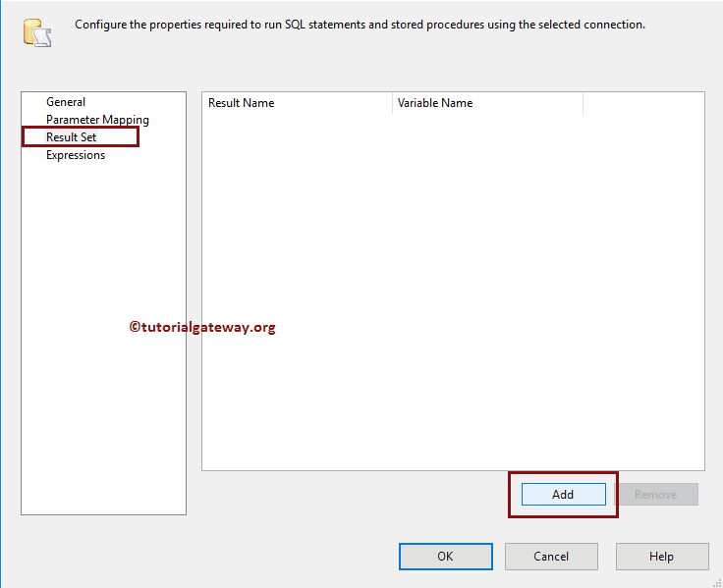Open the General page
The width and height of the screenshot is (723, 588).
coord(66,102)
